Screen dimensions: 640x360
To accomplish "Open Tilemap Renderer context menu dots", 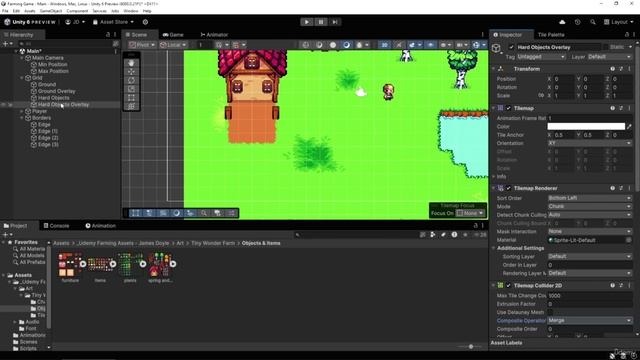I will 629,188.
